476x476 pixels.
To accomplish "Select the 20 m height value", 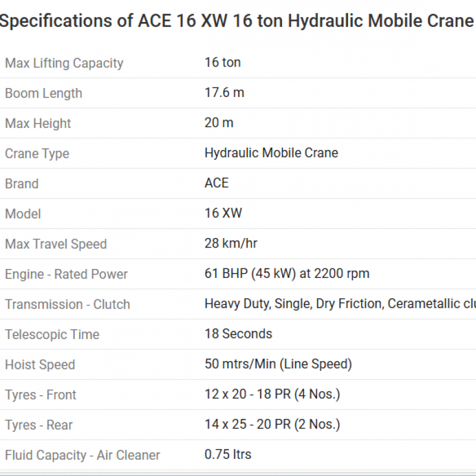I will (219, 123).
